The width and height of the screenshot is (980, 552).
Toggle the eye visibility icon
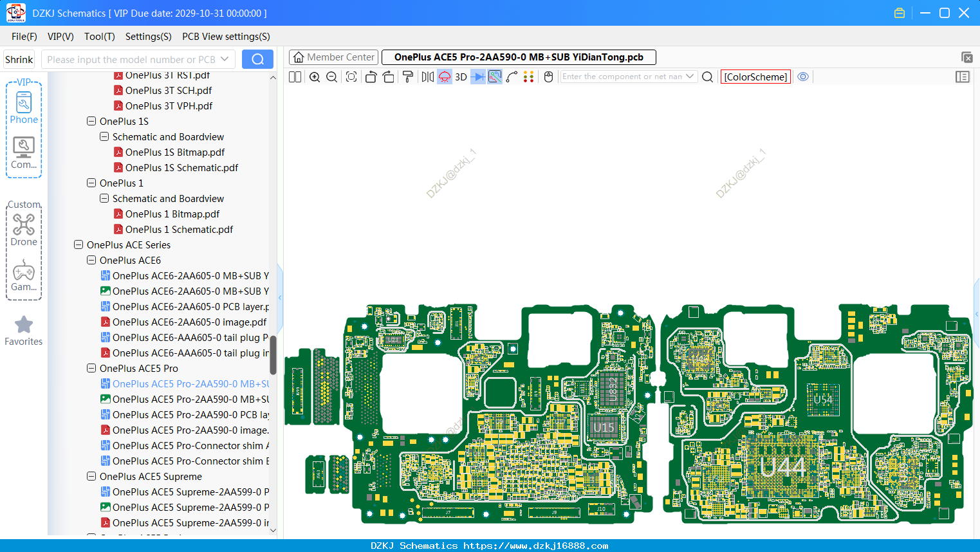(x=803, y=77)
